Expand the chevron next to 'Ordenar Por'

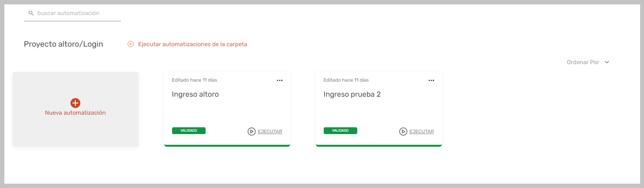(x=607, y=62)
